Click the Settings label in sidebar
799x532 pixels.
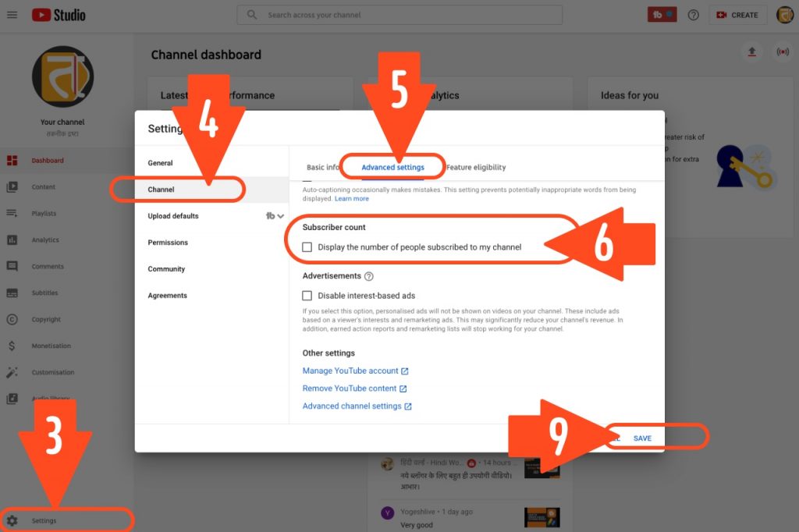(x=44, y=521)
